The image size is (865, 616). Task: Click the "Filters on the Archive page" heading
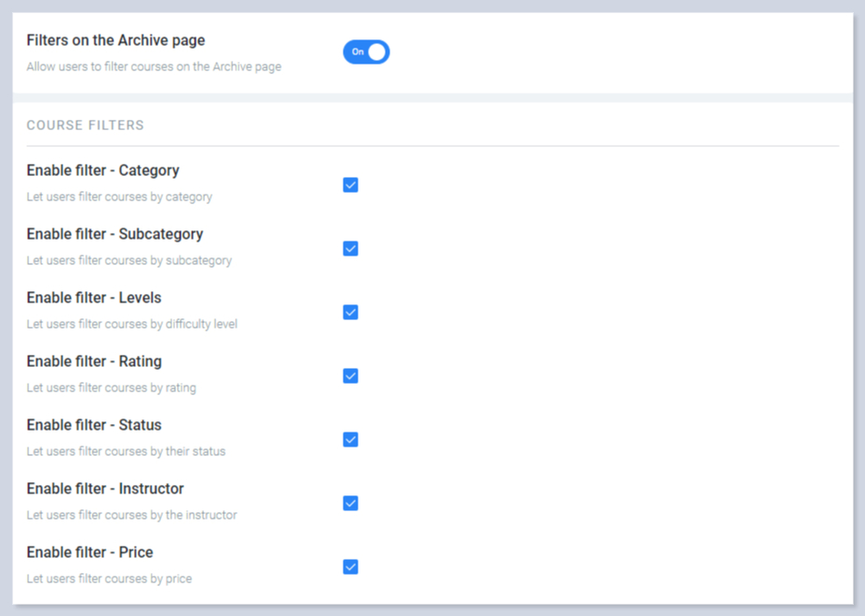coord(115,40)
